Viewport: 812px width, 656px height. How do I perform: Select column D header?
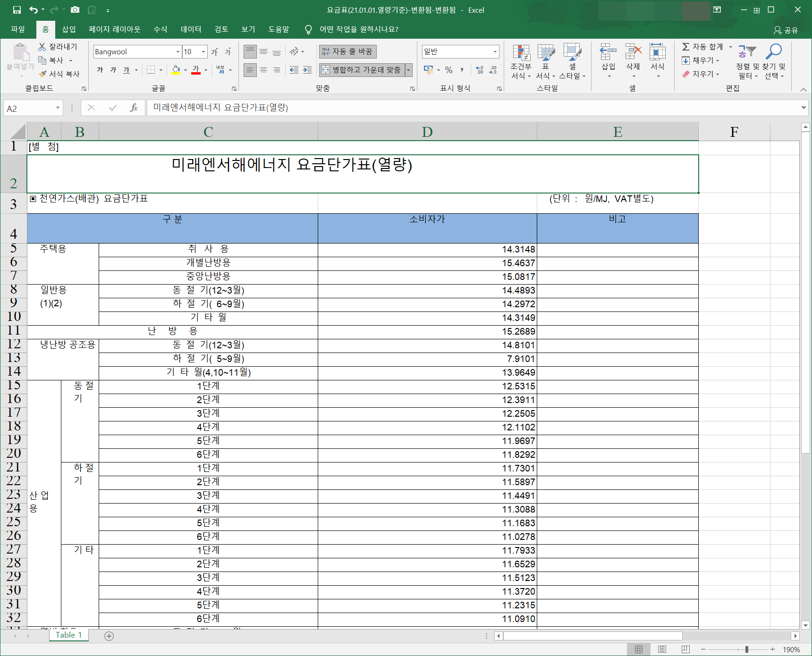427,132
